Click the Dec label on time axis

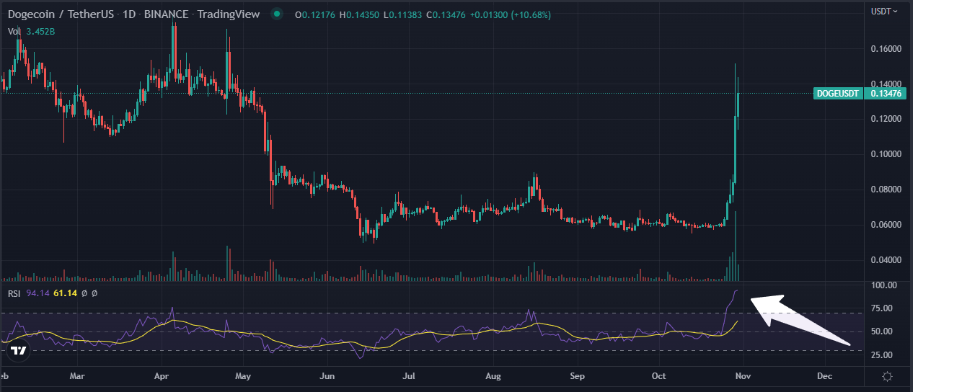point(824,376)
